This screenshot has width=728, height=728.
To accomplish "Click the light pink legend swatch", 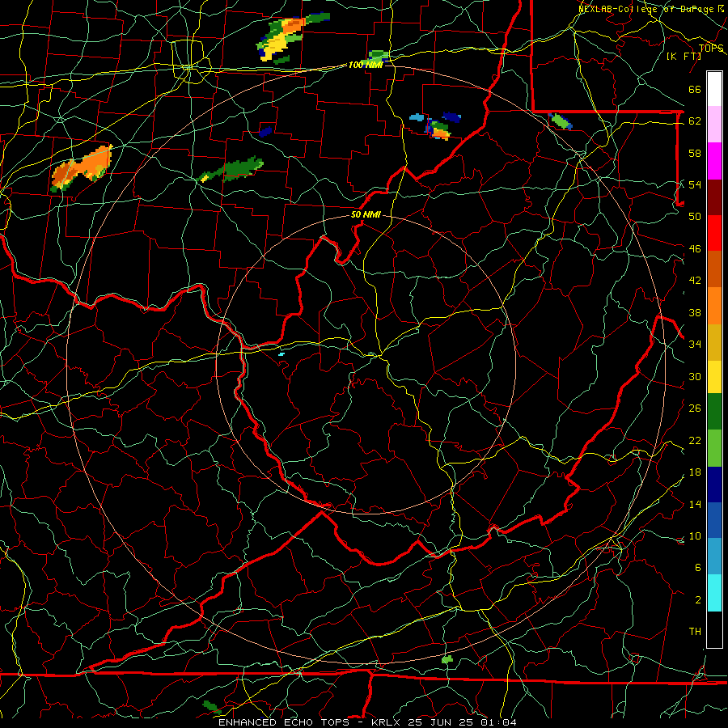I will pos(714,125).
